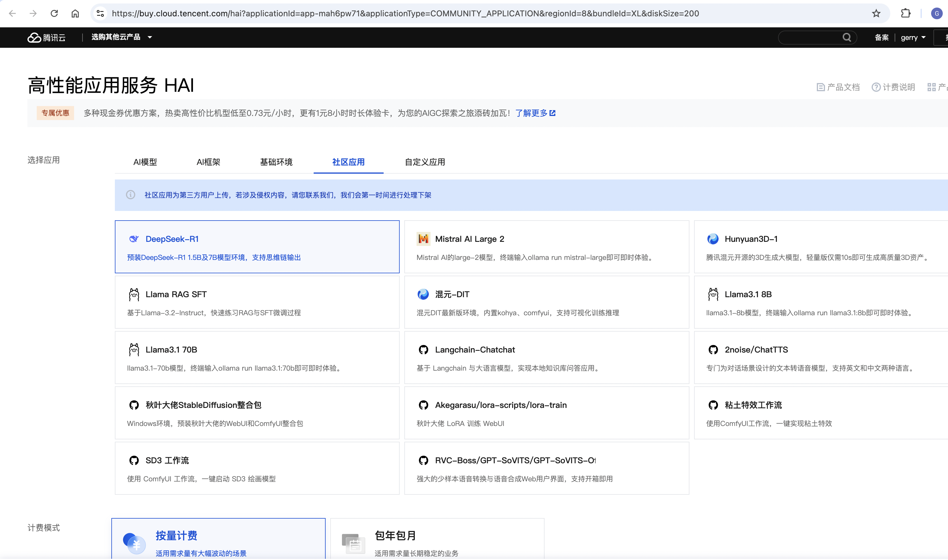This screenshot has width=948, height=560.
Task: Click the Llama3.1 8B llama icon
Action: [713, 294]
